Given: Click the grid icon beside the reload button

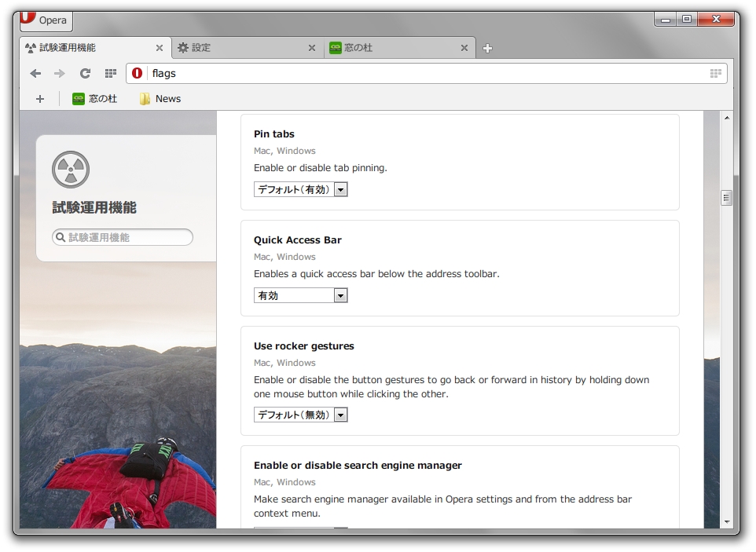Looking at the screenshot, I should [110, 73].
